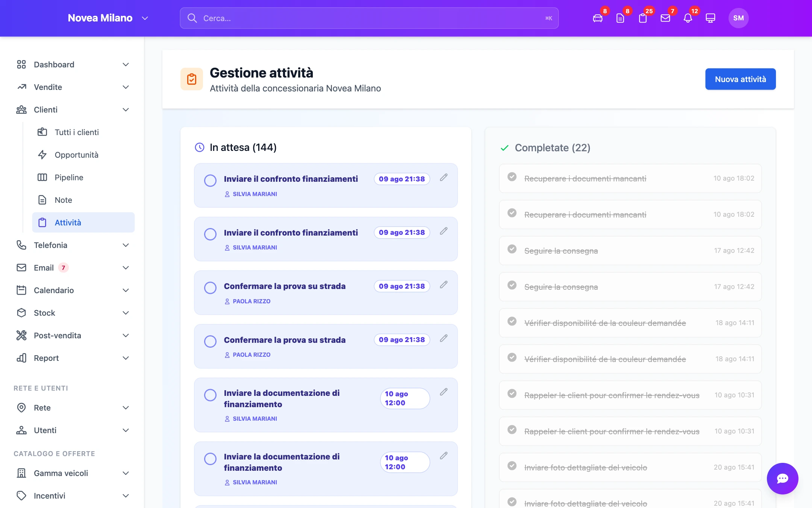Viewport: 812px width, 508px height.
Task: Mark first Inviare la documentazione di finanziamento complete
Action: point(210,395)
